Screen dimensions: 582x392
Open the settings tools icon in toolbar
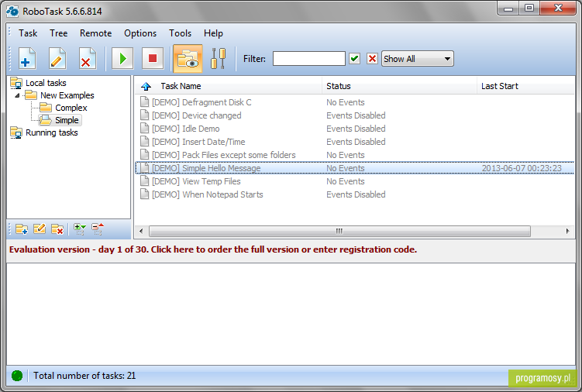(219, 59)
